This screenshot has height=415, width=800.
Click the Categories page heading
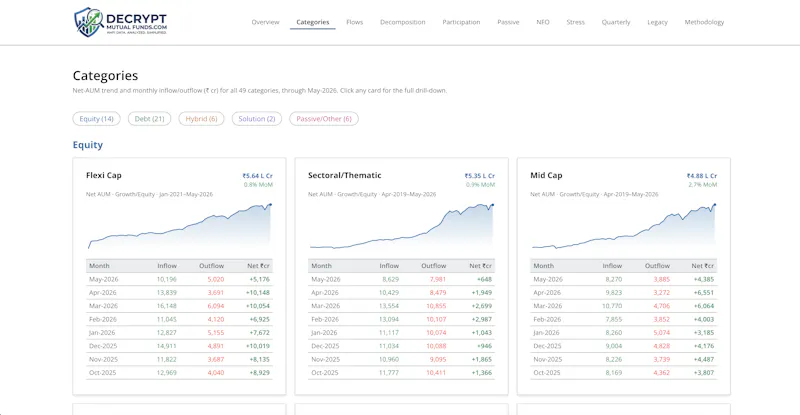[x=105, y=76]
